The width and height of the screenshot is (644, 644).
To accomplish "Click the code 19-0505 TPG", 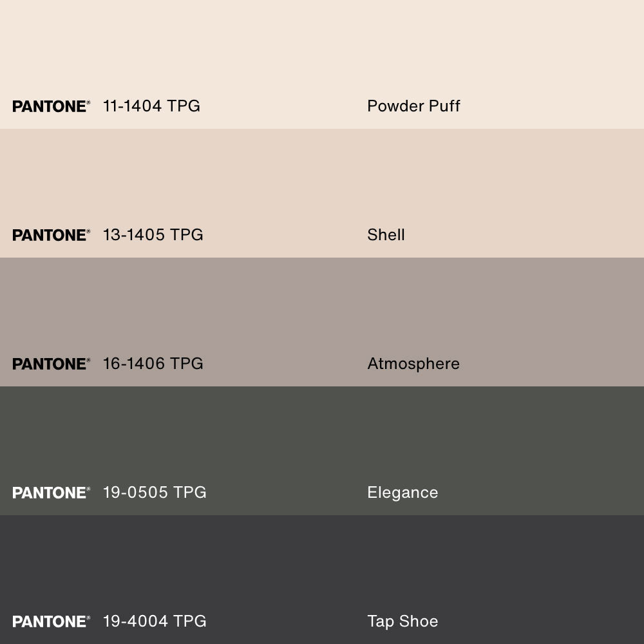I will (x=155, y=493).
